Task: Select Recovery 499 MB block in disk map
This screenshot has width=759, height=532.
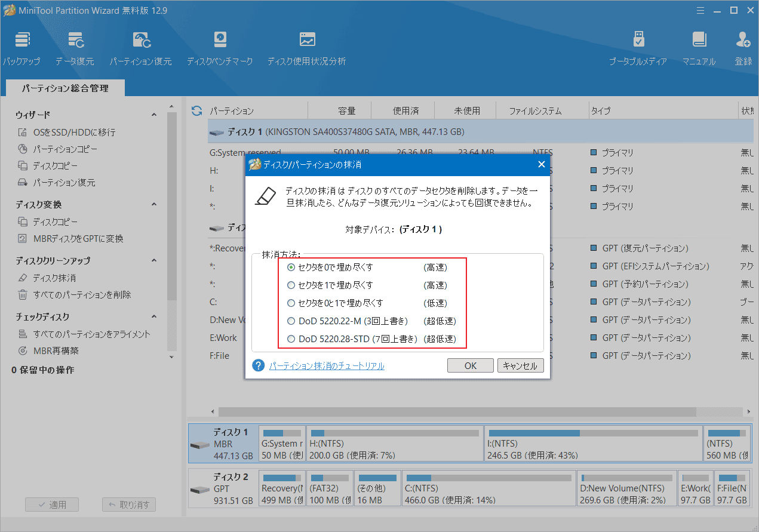Action: click(282, 488)
